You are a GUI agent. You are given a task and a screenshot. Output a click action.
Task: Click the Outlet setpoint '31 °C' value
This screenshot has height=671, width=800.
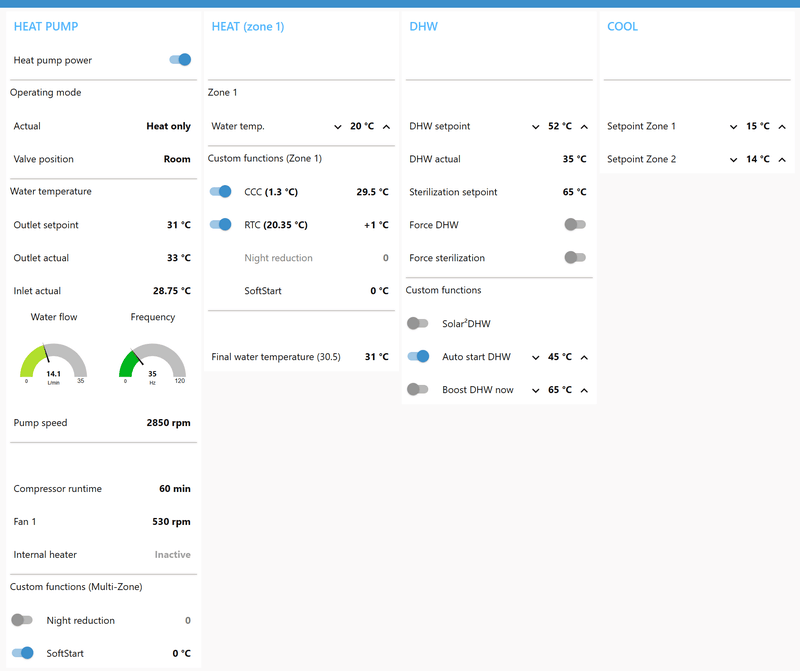[179, 225]
